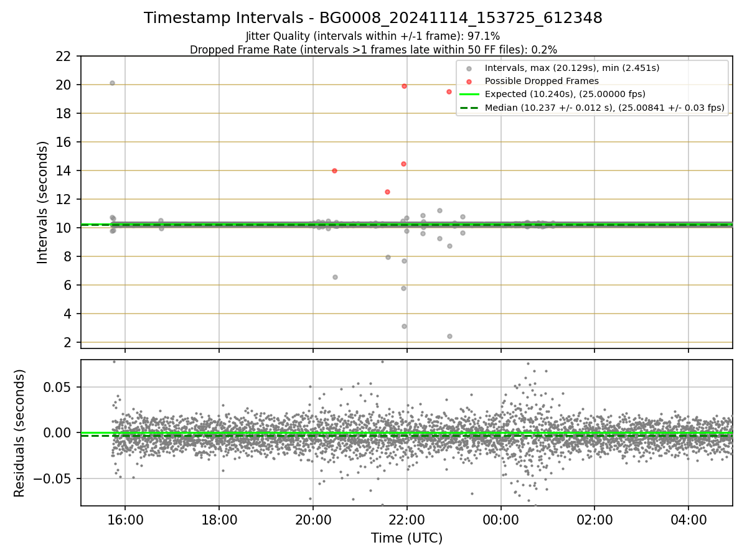Screen dimensions: 747x560
Task: Click the dashed green line sample in legend
Action: 469,108
